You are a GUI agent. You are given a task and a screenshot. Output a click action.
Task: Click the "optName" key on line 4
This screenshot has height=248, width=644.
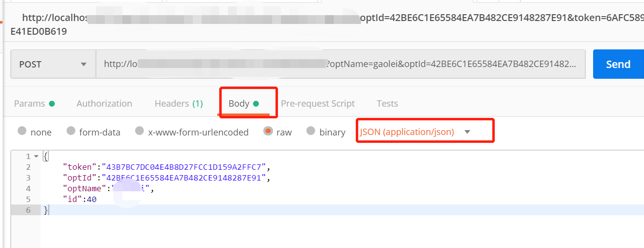(85, 188)
